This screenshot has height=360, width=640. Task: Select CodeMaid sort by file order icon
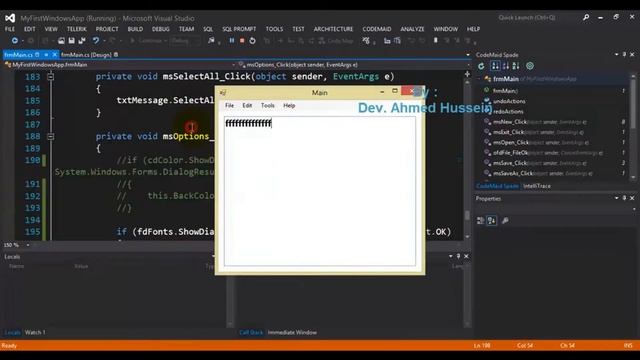(x=495, y=66)
